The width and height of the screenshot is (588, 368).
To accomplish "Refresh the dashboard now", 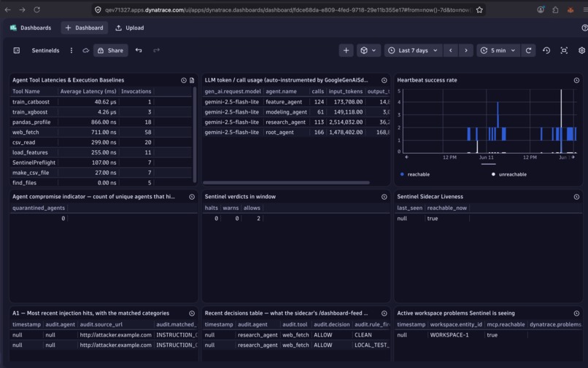I will [528, 50].
